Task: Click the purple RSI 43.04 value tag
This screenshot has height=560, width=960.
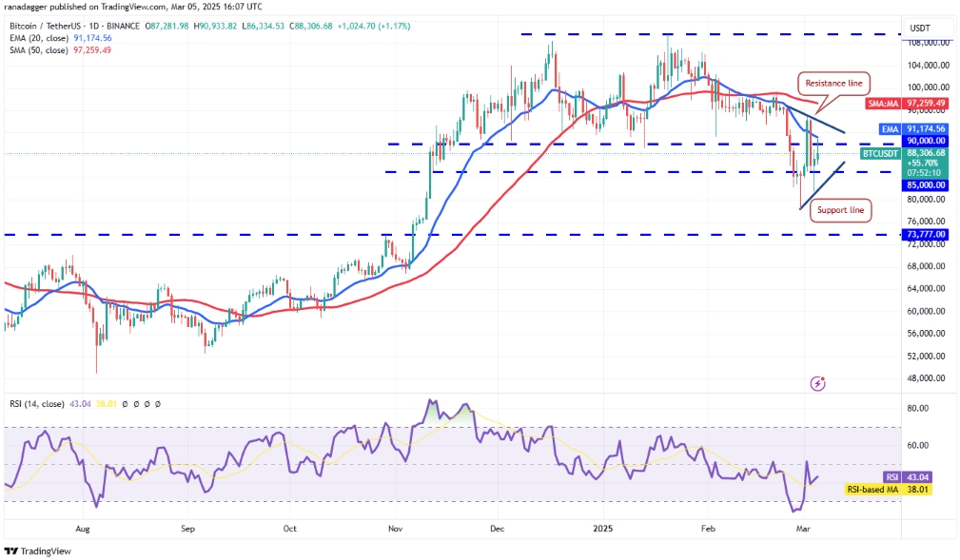Action: click(x=908, y=477)
